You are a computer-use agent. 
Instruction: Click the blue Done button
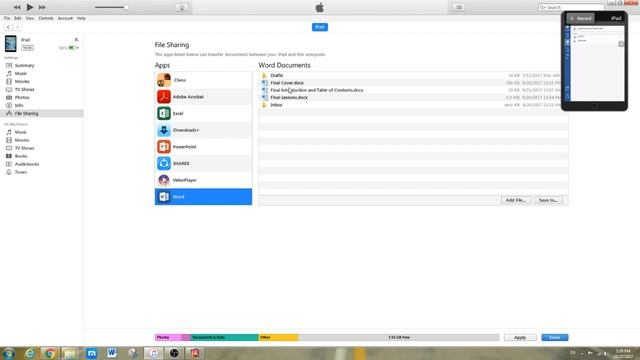555,338
